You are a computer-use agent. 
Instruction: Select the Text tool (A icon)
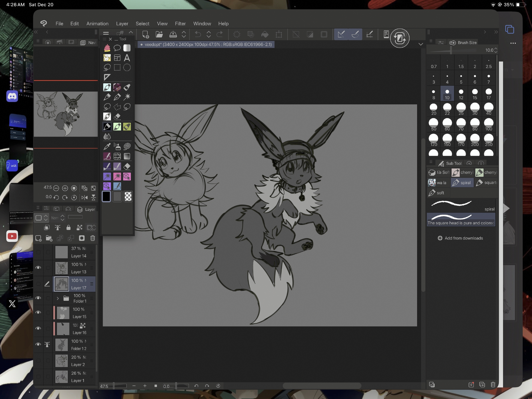click(127, 58)
